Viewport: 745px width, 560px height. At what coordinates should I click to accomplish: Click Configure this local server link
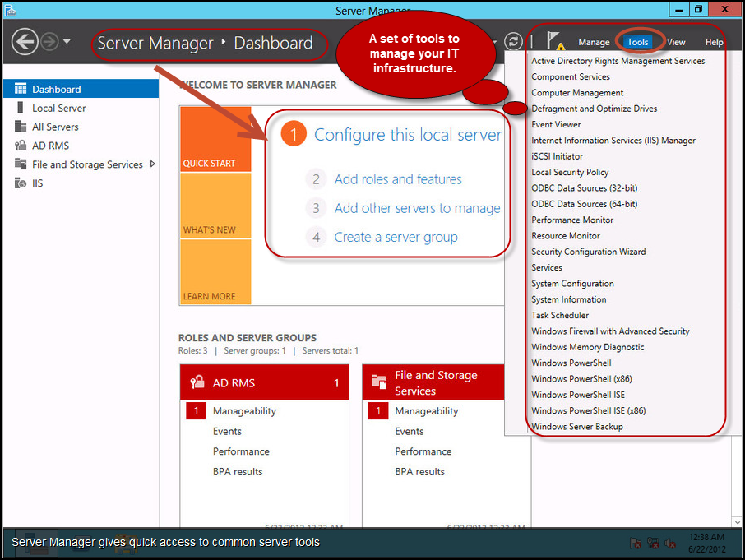tap(408, 135)
